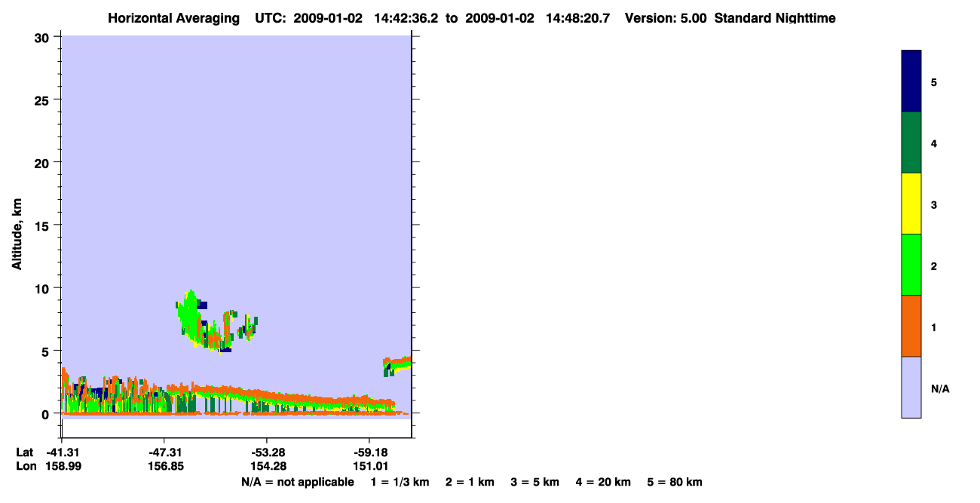Click the '1 = 1/3 km' legend entry
Screen dimensions: 980x503
pos(400,482)
